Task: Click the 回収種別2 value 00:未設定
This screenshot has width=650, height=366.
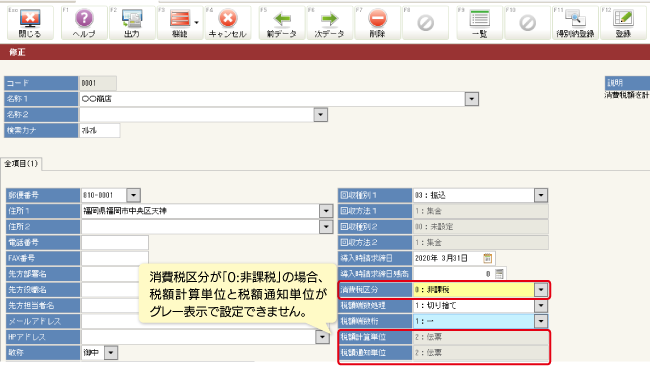Action: click(x=480, y=227)
